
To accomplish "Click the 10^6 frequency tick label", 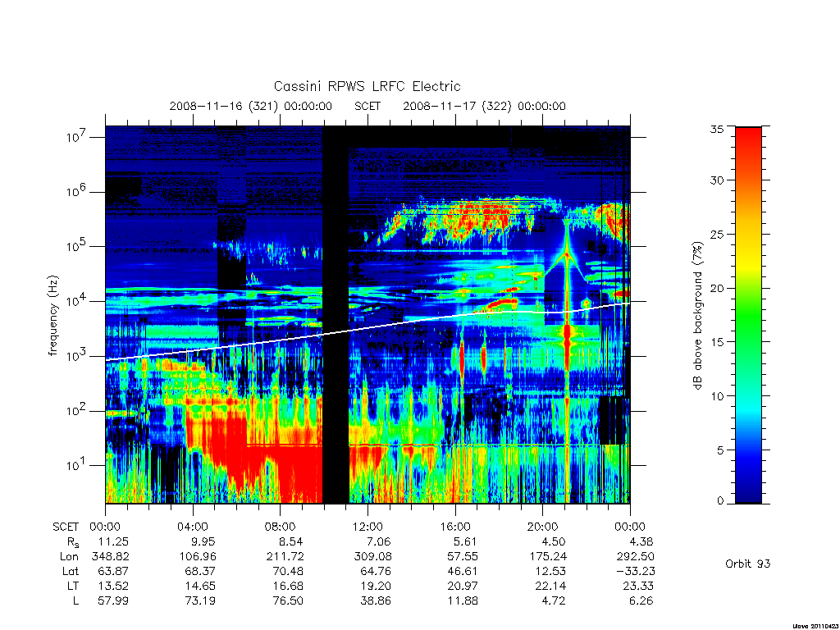I will click(x=76, y=191).
